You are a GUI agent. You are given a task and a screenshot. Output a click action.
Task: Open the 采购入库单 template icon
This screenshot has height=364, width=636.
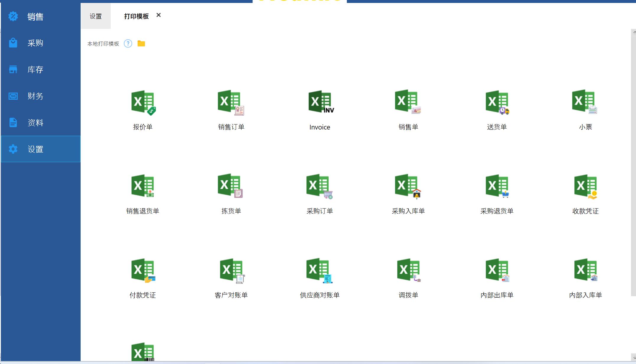pyautogui.click(x=408, y=186)
